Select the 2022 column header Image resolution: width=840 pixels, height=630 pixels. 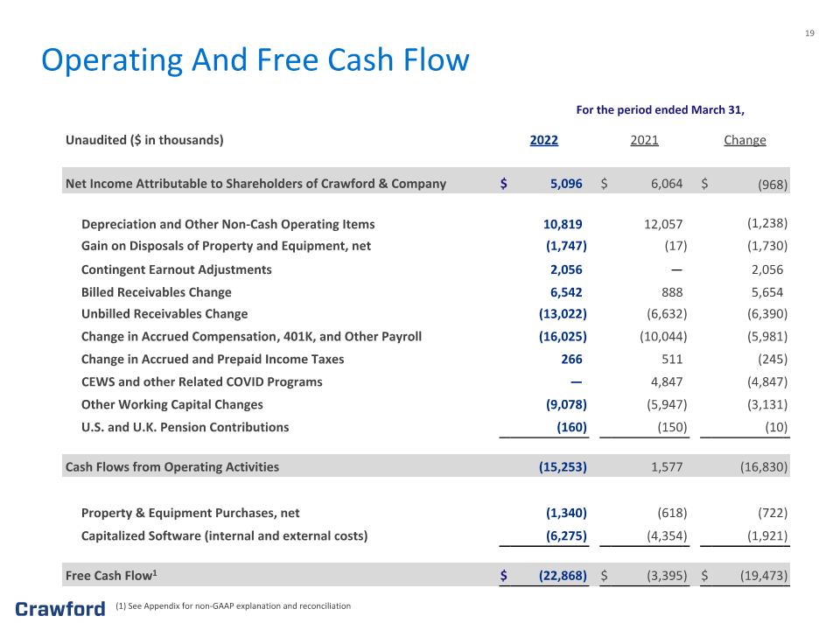(543, 140)
